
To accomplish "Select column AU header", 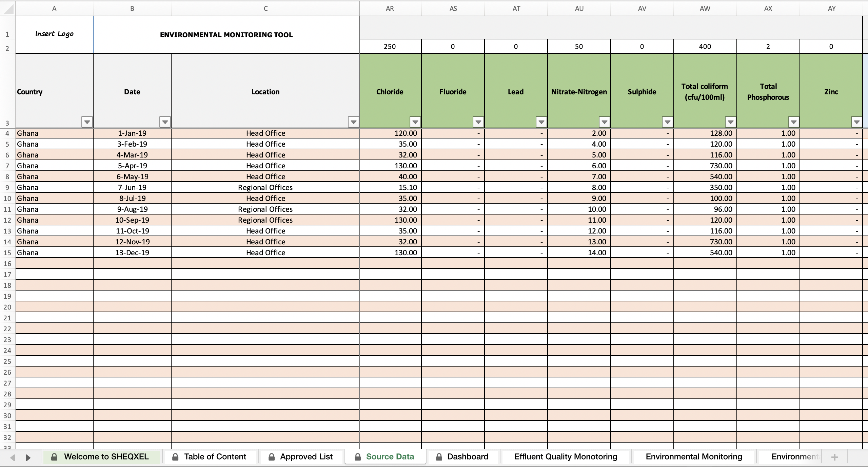I will tap(579, 9).
